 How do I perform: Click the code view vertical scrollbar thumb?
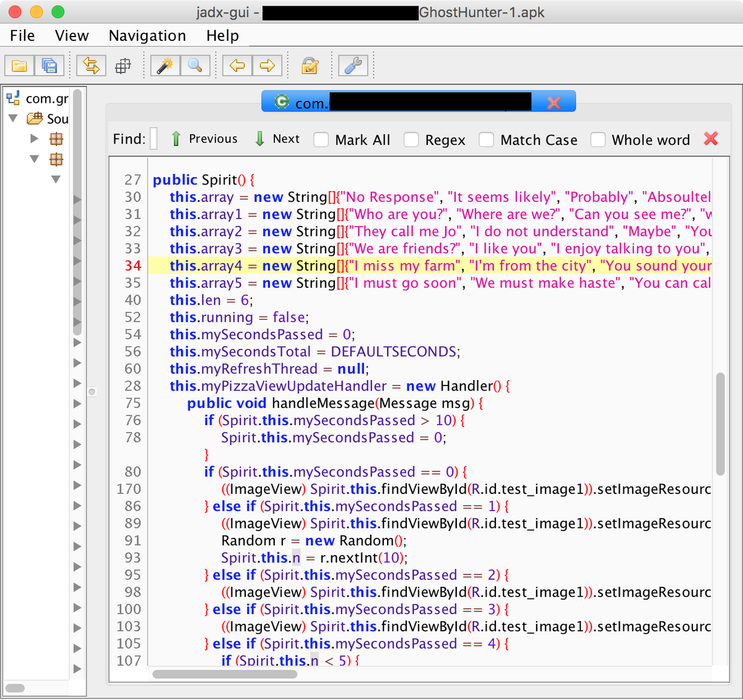coord(720,424)
